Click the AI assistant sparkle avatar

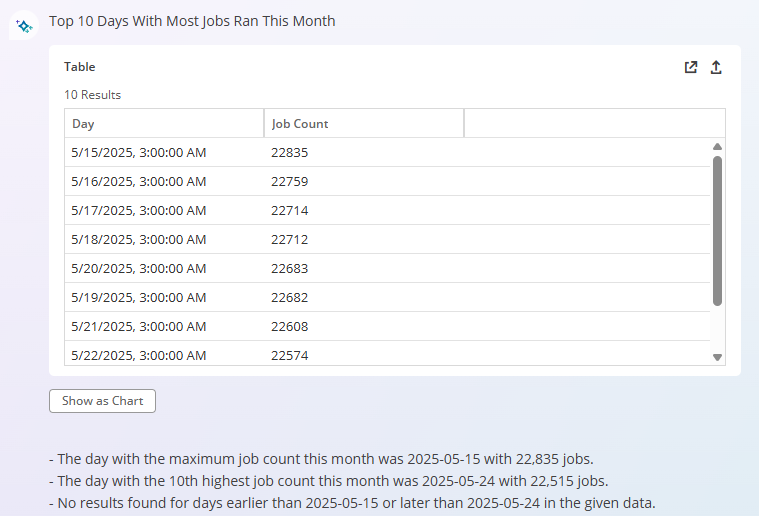(24, 25)
